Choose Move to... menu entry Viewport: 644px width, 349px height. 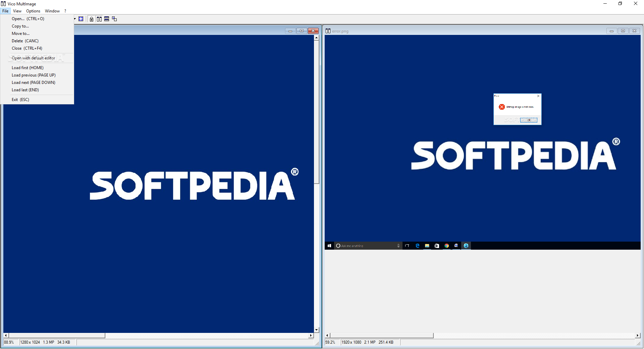click(37, 34)
